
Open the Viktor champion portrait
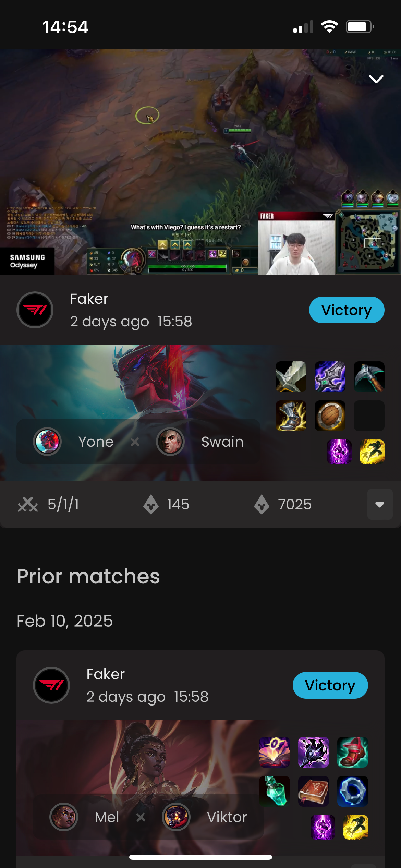pos(176,817)
